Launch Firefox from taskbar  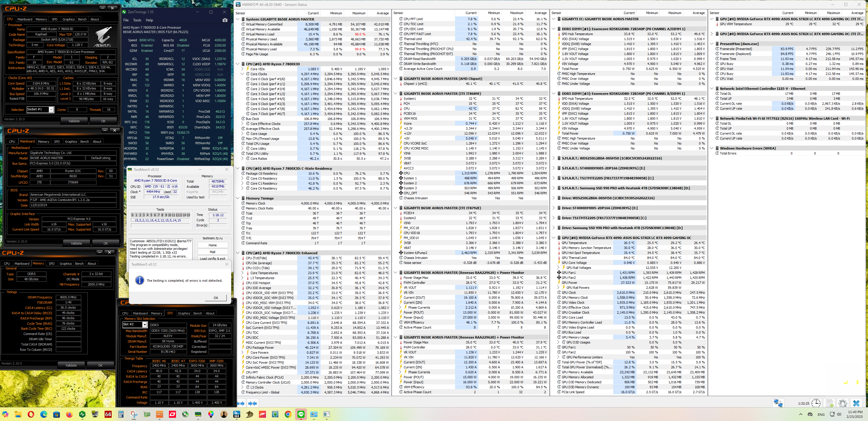[x=70, y=414]
